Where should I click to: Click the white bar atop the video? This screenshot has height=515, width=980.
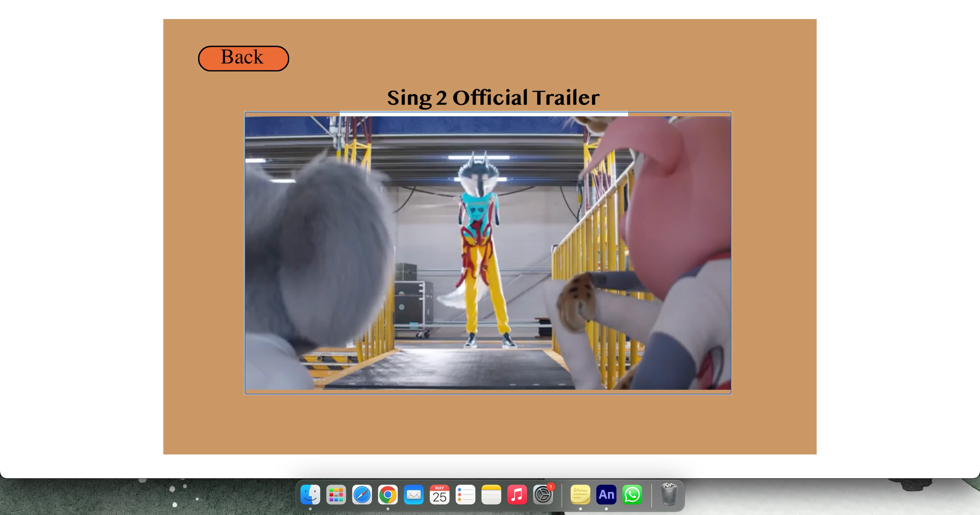(x=483, y=114)
